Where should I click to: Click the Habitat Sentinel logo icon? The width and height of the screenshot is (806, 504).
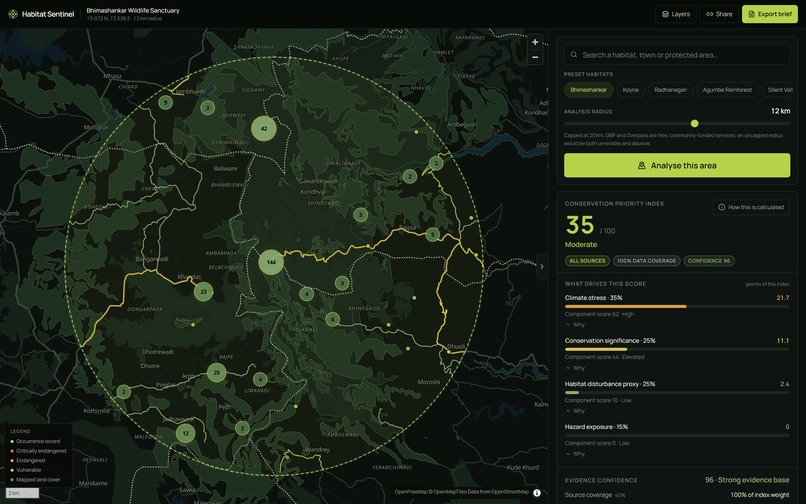click(x=13, y=14)
